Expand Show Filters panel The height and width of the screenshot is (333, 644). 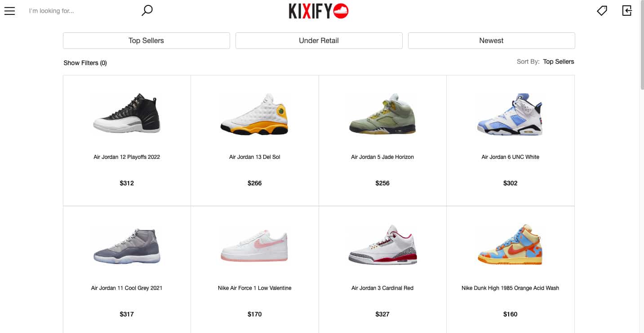pyautogui.click(x=85, y=63)
